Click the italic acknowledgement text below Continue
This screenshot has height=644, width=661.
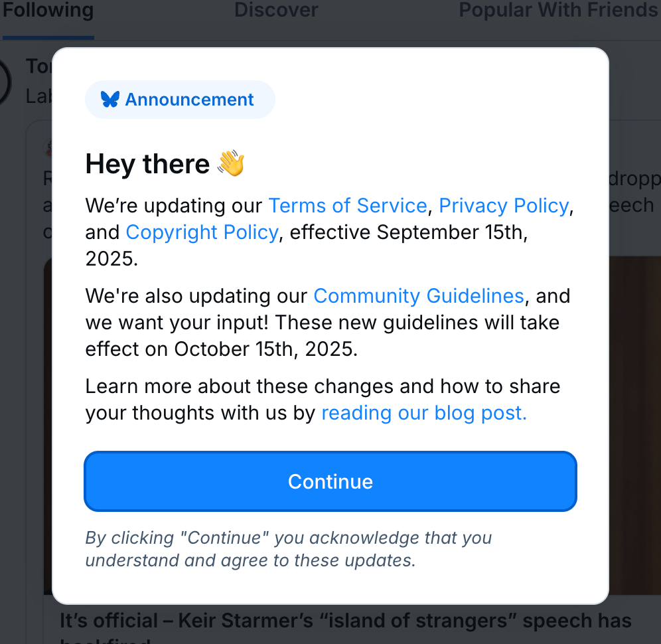click(x=288, y=549)
